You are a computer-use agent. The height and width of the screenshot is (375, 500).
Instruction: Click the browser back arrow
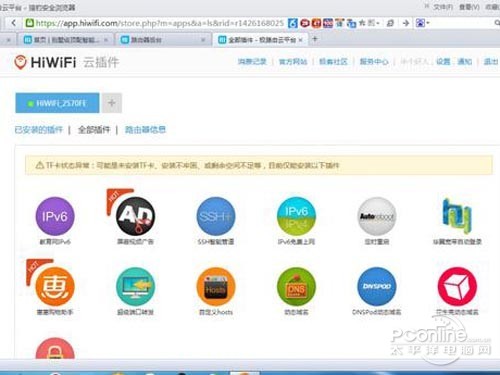[14, 23]
